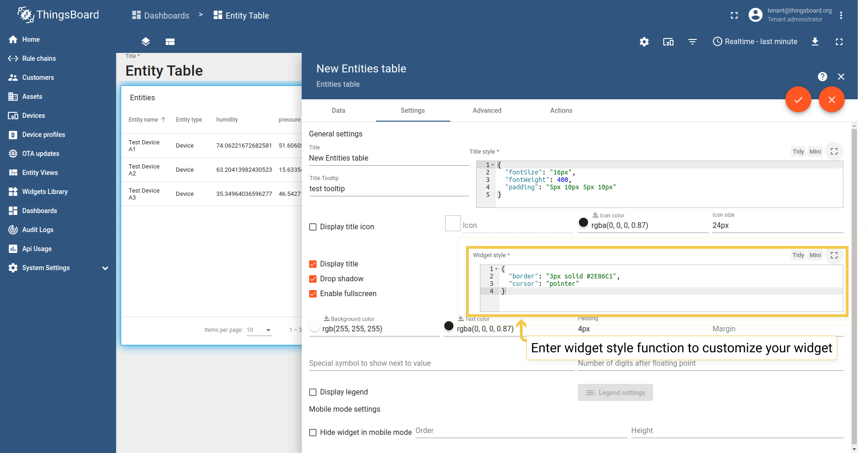The image size is (868, 453).
Task: Open the manage layouts icon
Action: pyautogui.click(x=170, y=42)
